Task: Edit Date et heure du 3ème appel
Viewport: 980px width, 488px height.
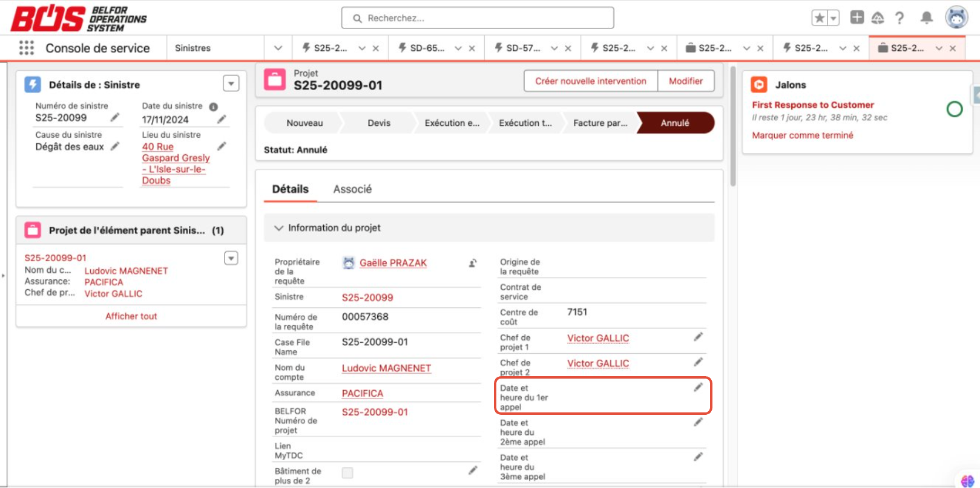Action: [699, 457]
